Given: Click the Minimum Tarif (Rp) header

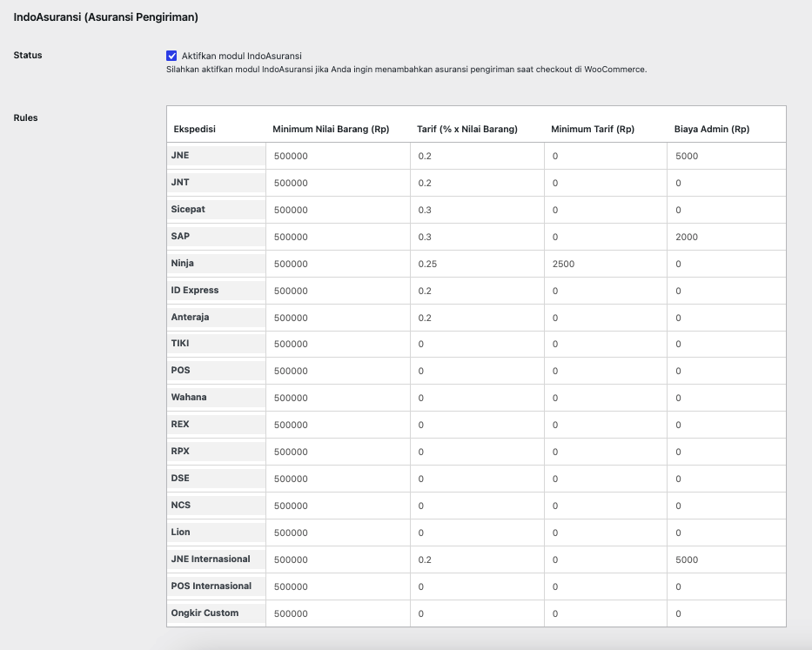Looking at the screenshot, I should (x=593, y=129).
